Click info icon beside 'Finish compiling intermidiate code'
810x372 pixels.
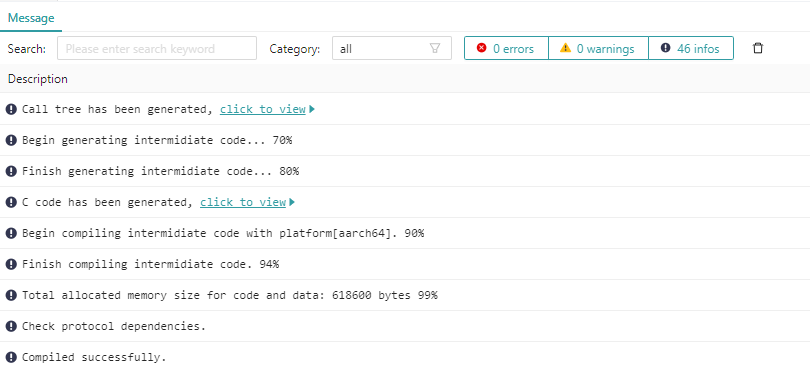[11, 264]
